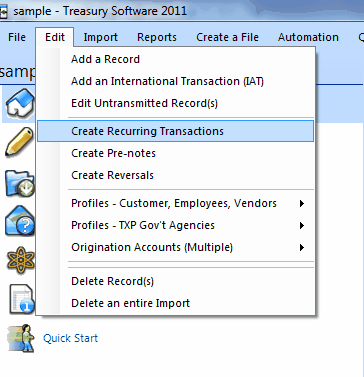
Task: Select the orange atom icon
Action: (x=20, y=260)
